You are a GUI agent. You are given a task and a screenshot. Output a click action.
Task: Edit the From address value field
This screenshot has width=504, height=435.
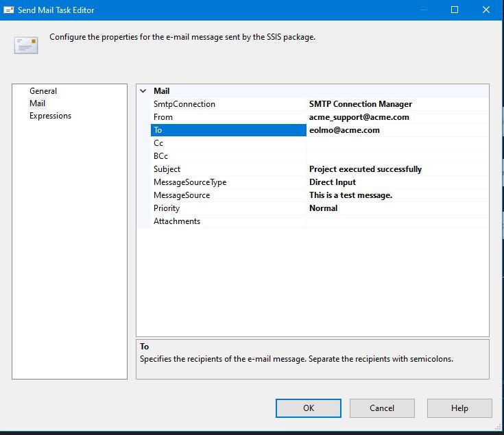coord(398,117)
